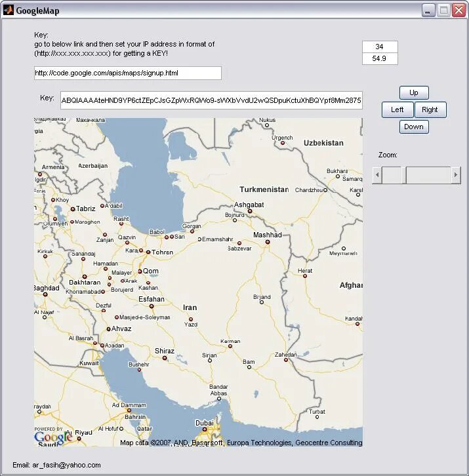The height and width of the screenshot is (476, 469).
Task: Click the Shiraz city marker
Action: click(x=165, y=358)
